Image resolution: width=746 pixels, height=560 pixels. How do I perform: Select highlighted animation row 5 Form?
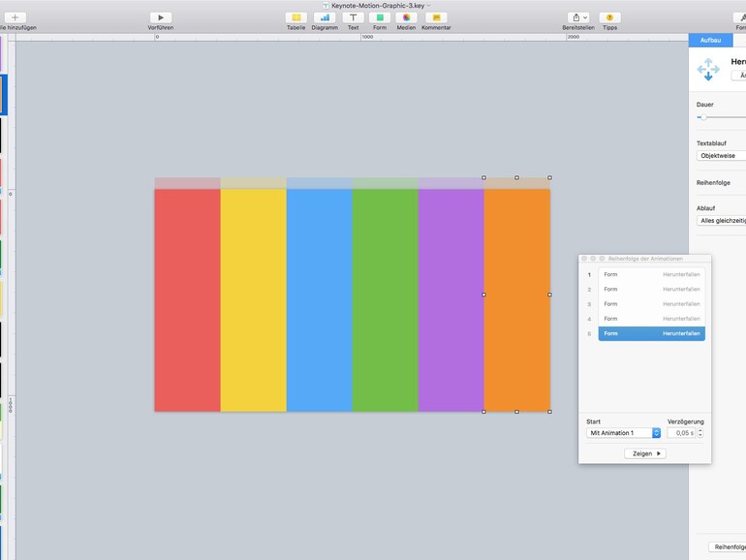click(x=651, y=333)
